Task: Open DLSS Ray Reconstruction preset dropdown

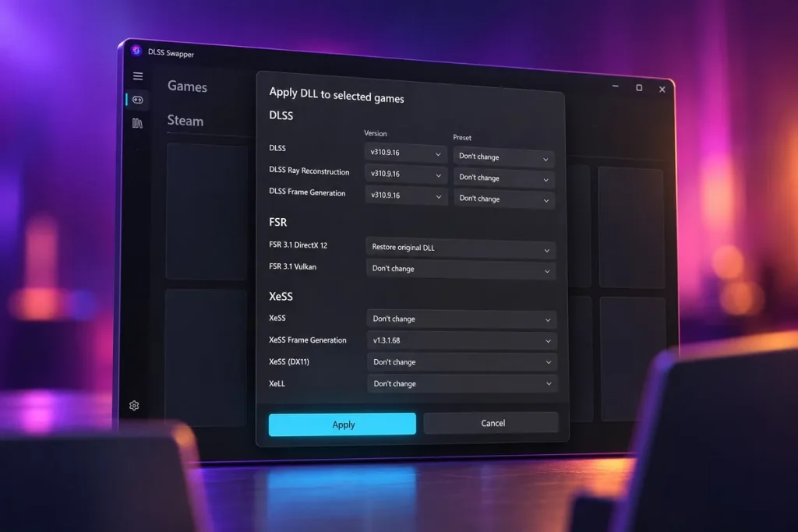Action: tap(504, 178)
